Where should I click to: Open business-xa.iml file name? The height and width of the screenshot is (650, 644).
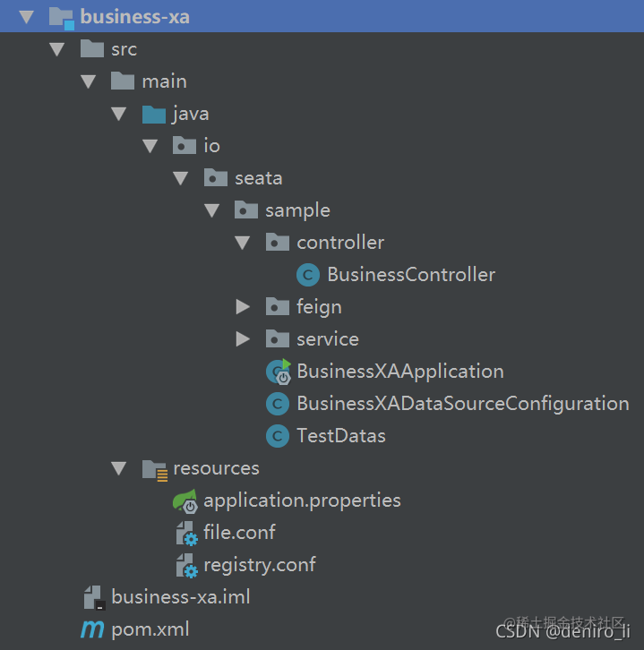[x=181, y=597]
